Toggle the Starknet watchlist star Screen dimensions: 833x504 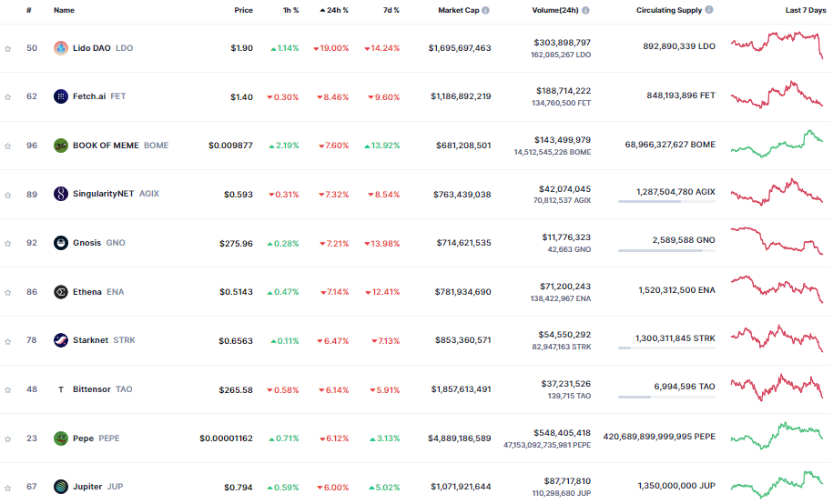tap(8, 341)
